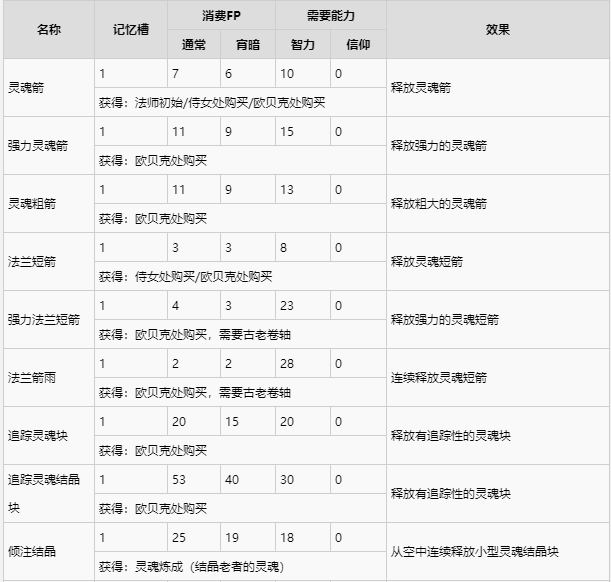Image resolution: width=611 pixels, height=582 pixels.
Task: Click 倾注结晶's normal FP value 25
Action: (179, 538)
